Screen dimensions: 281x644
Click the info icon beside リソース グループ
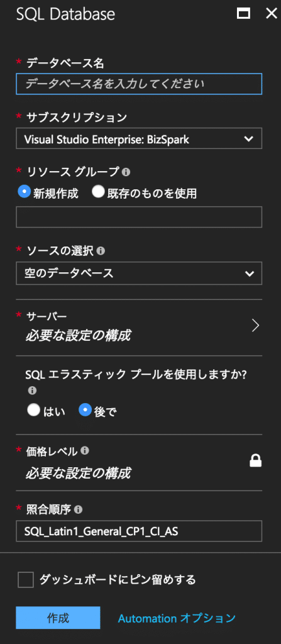(x=126, y=172)
